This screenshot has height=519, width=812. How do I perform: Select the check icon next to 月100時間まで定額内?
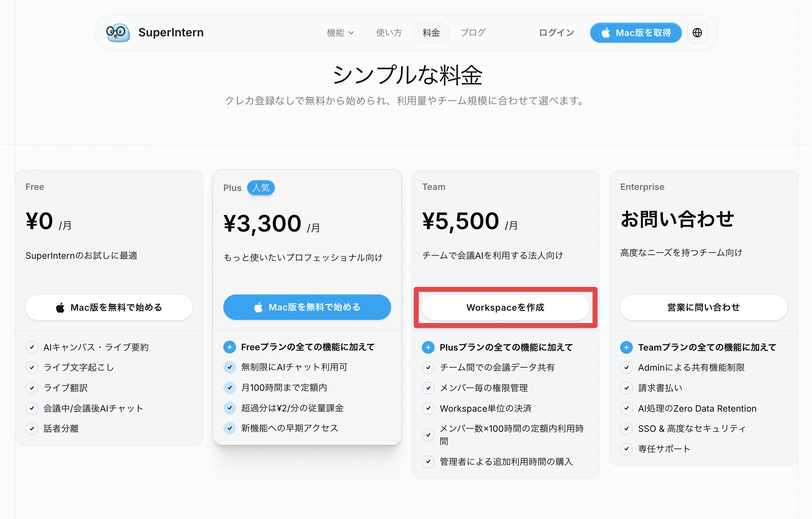coord(230,388)
